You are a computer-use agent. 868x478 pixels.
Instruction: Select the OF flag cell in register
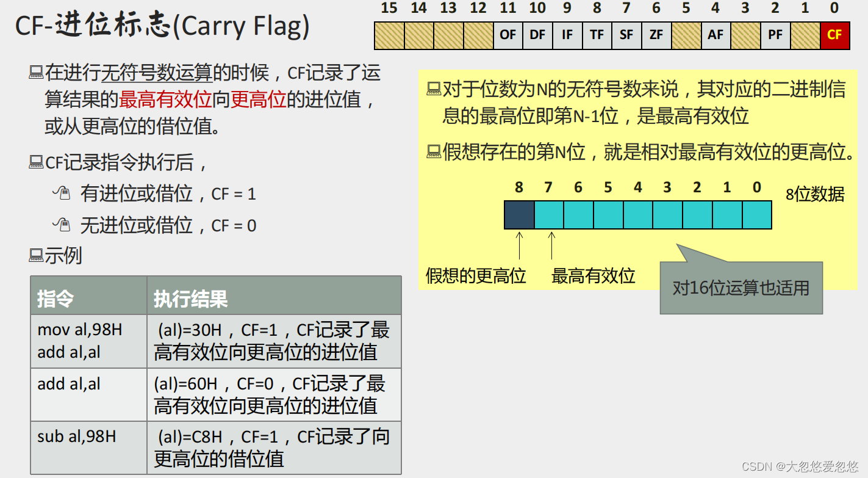click(508, 35)
